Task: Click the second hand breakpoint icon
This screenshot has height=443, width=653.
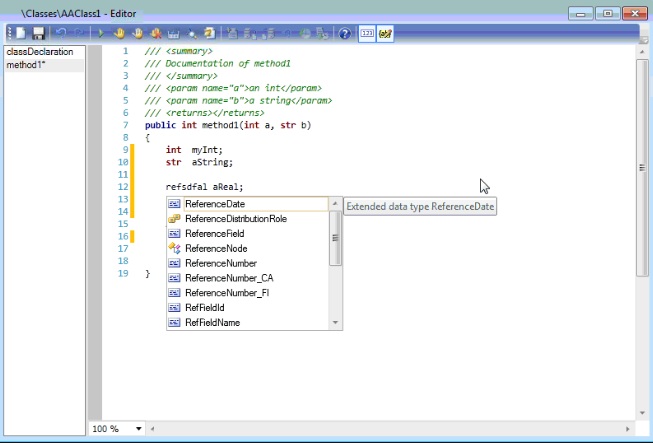Action: coord(137,33)
